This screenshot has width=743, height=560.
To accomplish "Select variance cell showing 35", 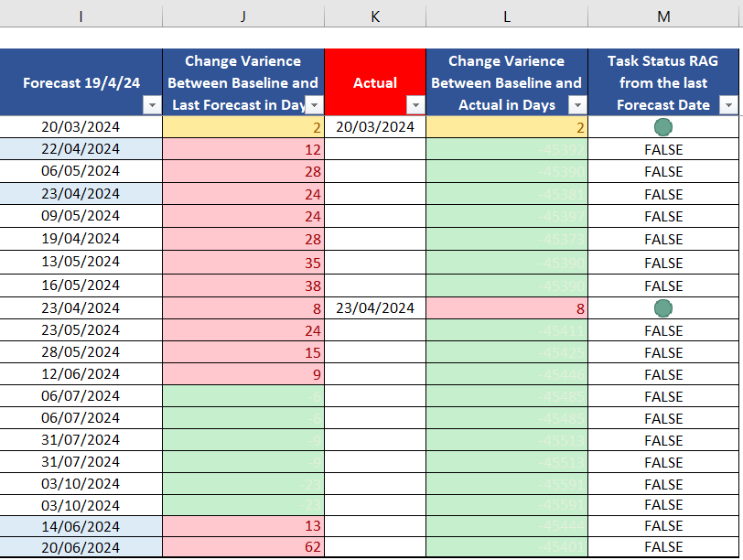I will (243, 262).
